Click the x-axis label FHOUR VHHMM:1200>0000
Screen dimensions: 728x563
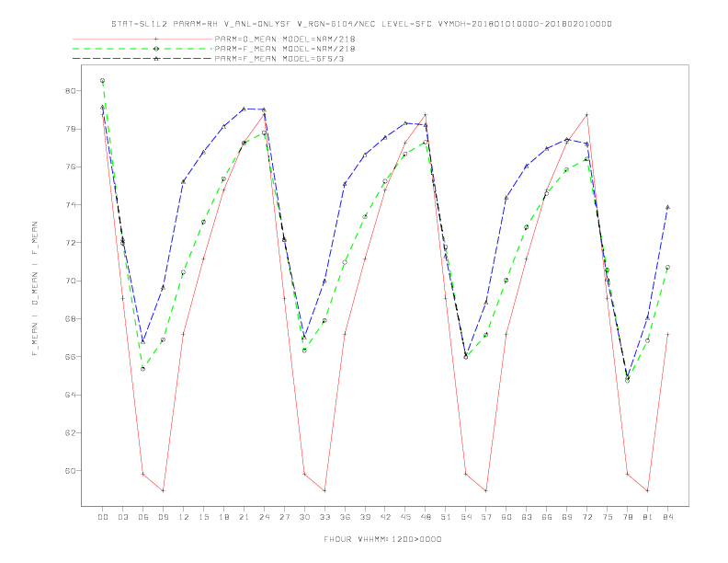click(x=382, y=539)
